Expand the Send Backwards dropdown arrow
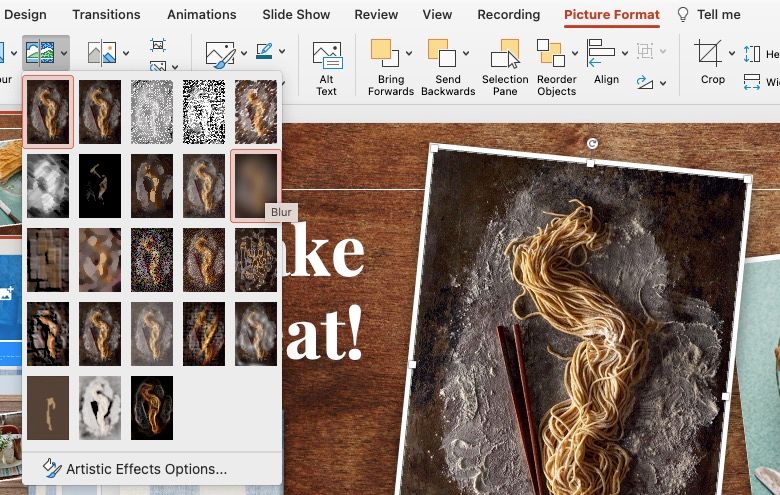The height and width of the screenshot is (495, 780). click(466, 53)
